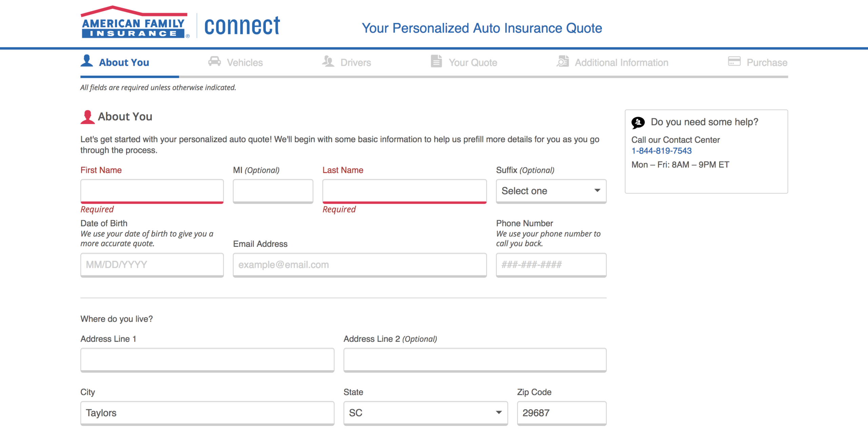Click the Vehicles car icon
Screen dimensions: 868x434
pos(214,61)
